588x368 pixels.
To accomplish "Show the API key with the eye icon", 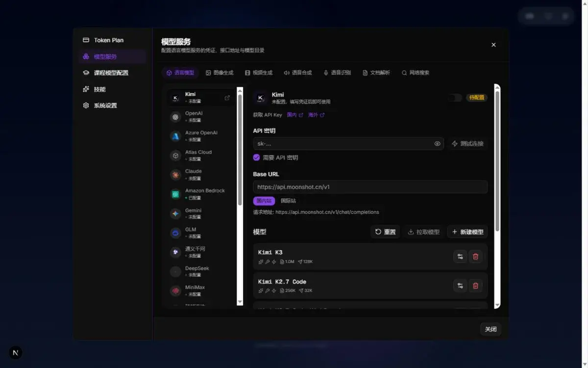I will tap(437, 144).
